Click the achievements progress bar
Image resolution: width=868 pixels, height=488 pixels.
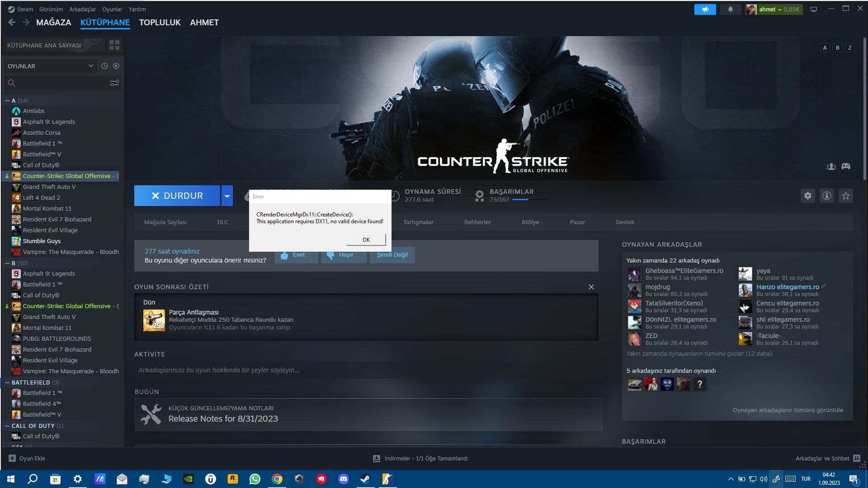529,200
